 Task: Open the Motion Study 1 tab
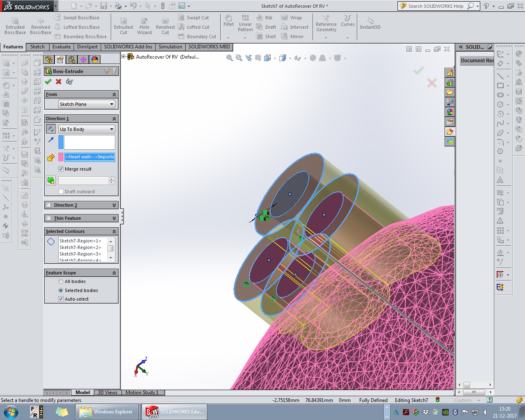coord(142,393)
